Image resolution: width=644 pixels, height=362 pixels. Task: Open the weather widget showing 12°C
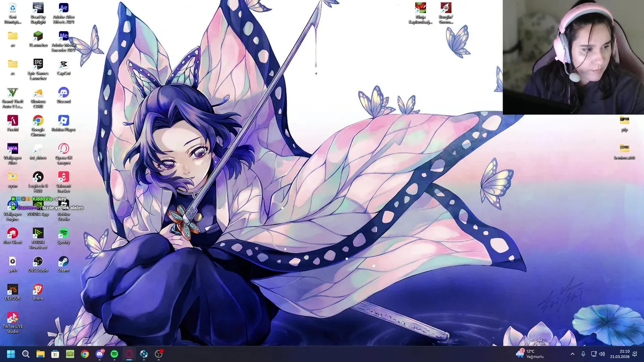pos(530,354)
